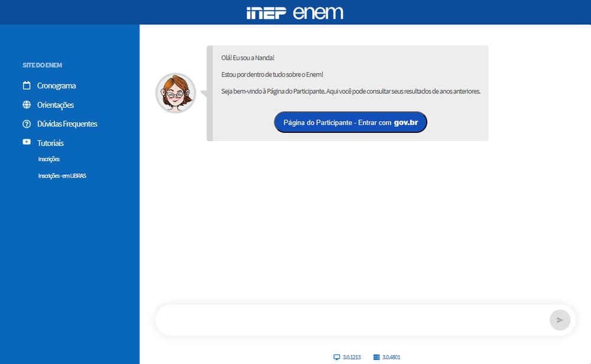The image size is (591, 364).
Task: Focus the chat message input field
Action: (x=352, y=320)
